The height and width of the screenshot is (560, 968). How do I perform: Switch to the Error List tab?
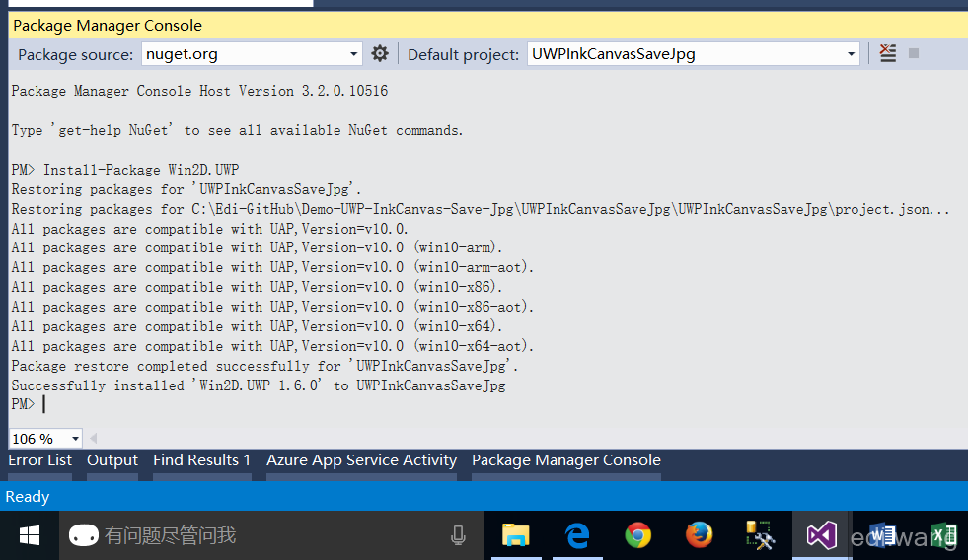click(x=40, y=460)
